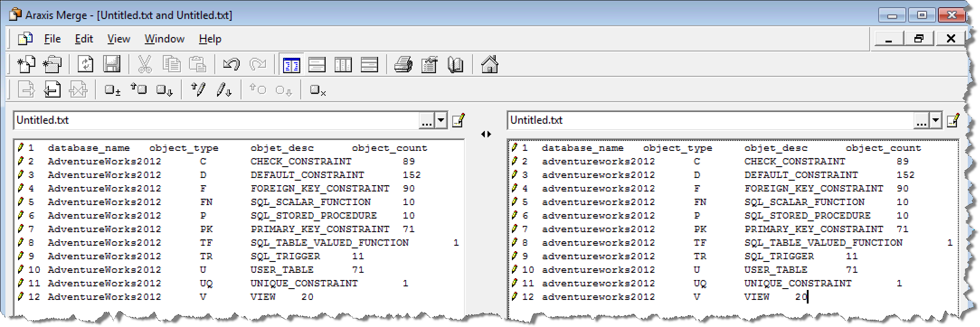Undo the last edit
Image resolution: width=980 pixels, height=327 pixels.
pos(231,64)
